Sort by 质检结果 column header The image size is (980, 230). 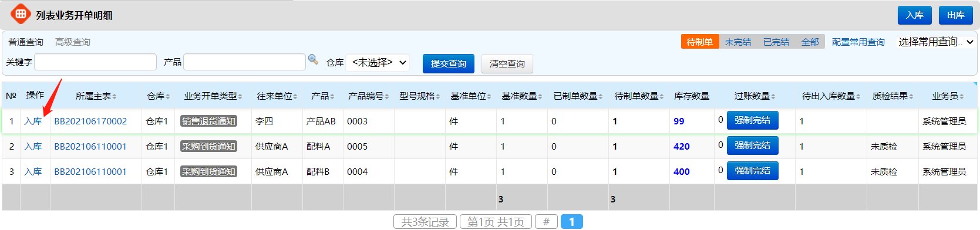pyautogui.click(x=893, y=96)
